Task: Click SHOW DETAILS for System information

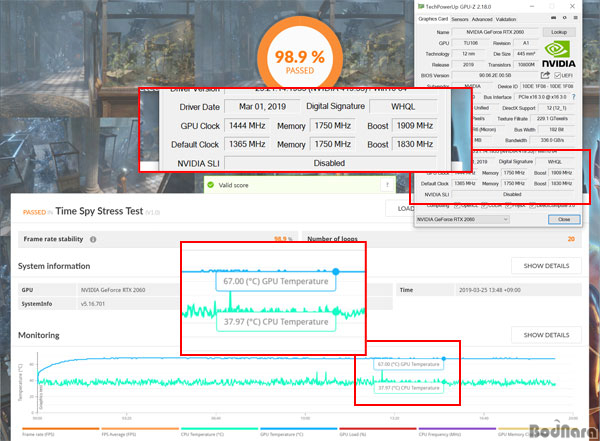Action: pos(546,266)
